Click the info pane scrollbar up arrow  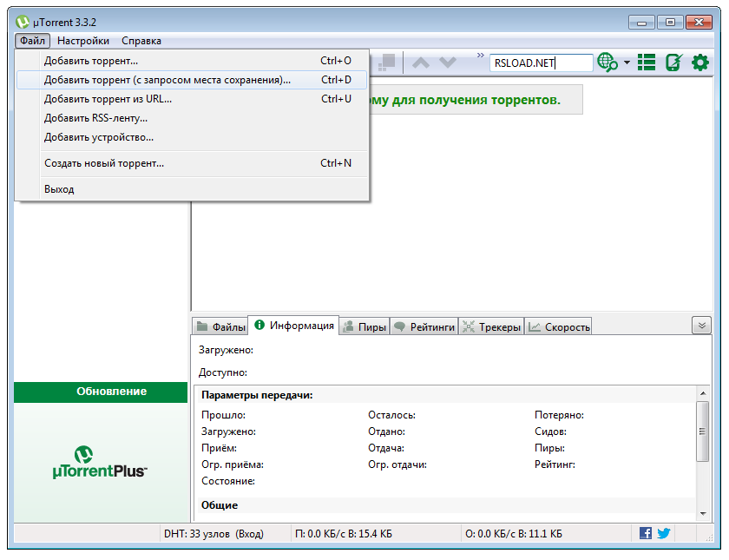pos(703,393)
